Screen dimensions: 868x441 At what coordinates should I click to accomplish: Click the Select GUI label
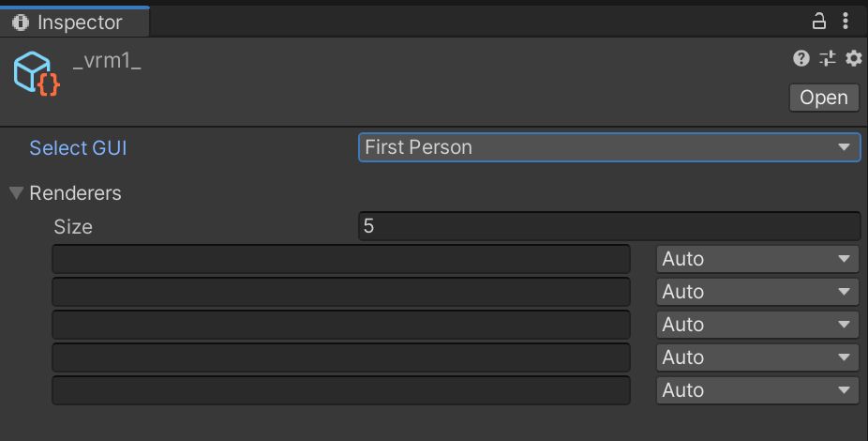point(78,148)
